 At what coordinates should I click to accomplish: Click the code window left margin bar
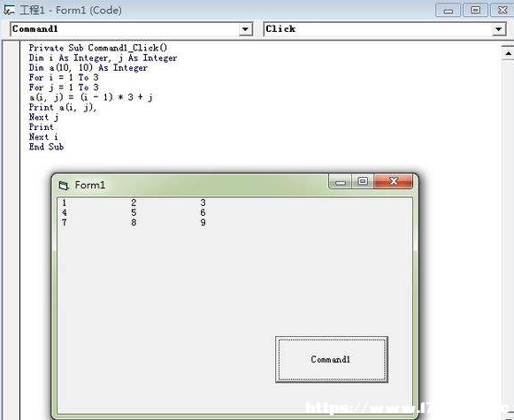coord(12,229)
